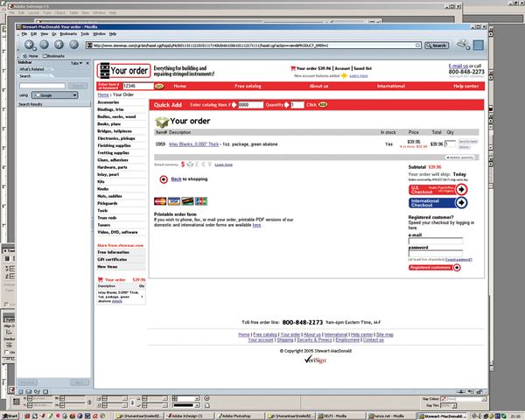Open the Gap Color dropdown in InDesign panel
Viewport: 525px width, 420px height.
(x=484, y=399)
